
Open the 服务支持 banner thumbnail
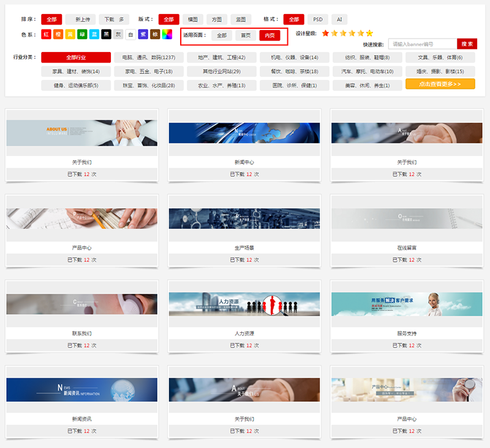(407, 304)
